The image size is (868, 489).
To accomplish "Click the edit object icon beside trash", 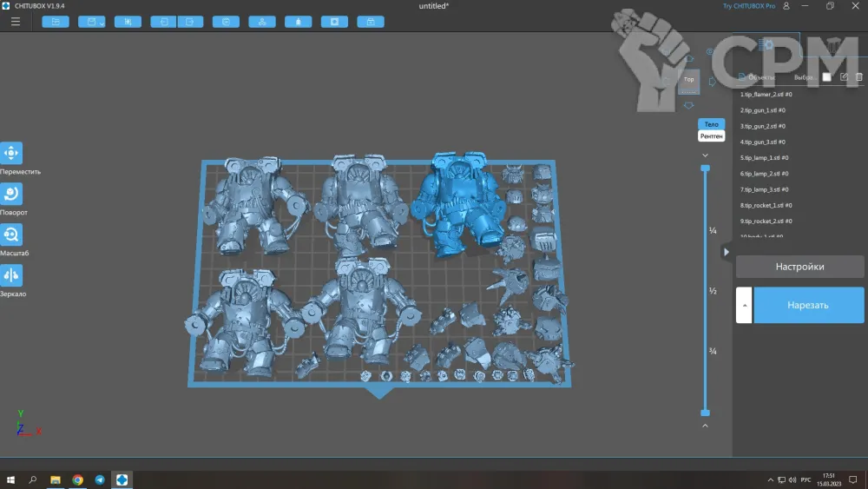I will (x=844, y=77).
